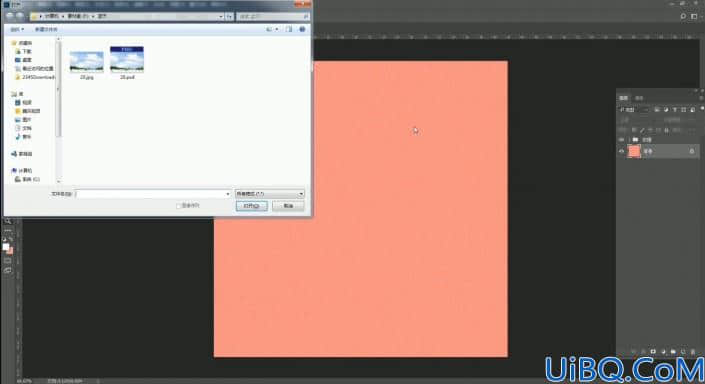
Task: Open the Organize dropdown menu
Action: (17, 29)
